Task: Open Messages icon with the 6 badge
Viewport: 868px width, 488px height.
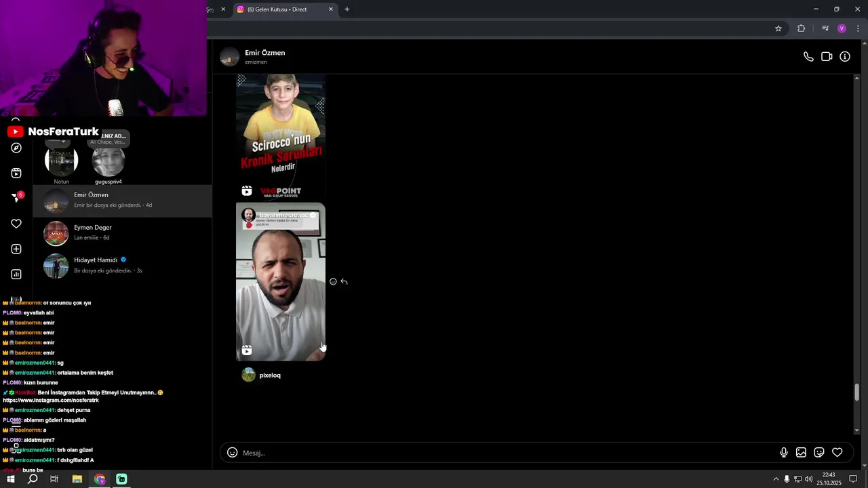Action: pyautogui.click(x=17, y=197)
